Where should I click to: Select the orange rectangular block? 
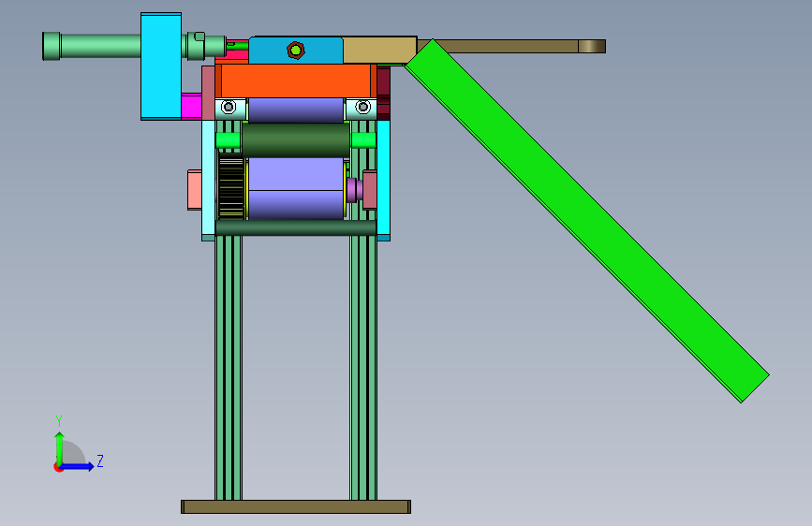(296, 80)
